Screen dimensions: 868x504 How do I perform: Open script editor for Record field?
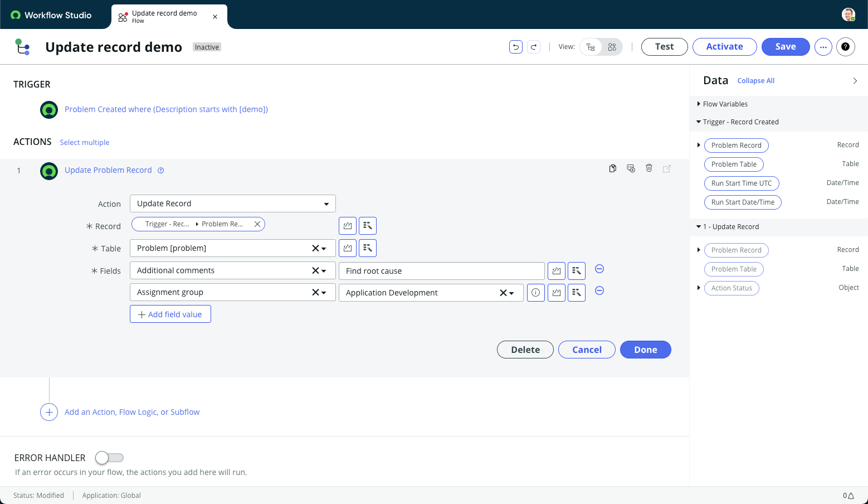click(348, 226)
